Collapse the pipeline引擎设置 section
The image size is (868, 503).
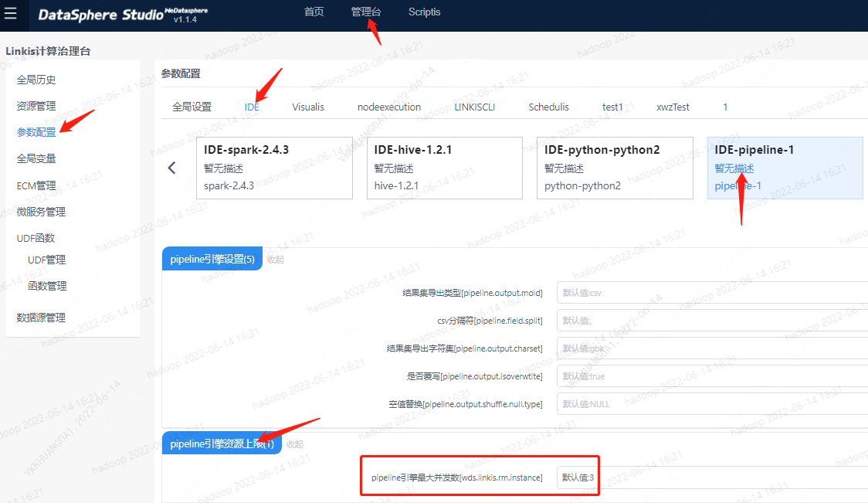pos(275,260)
